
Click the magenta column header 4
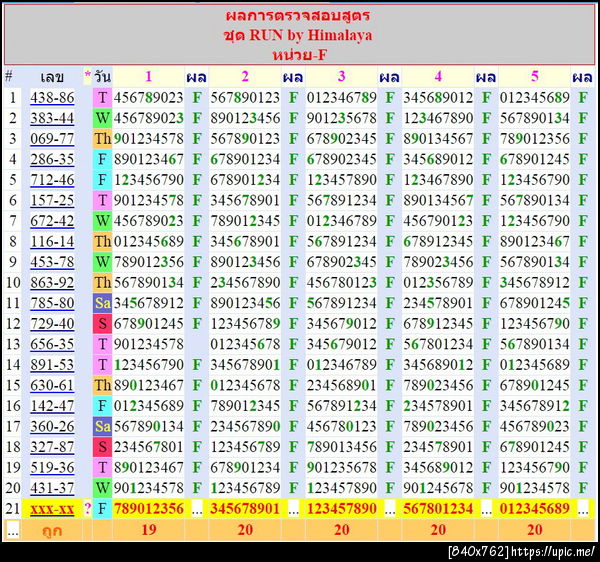point(438,77)
